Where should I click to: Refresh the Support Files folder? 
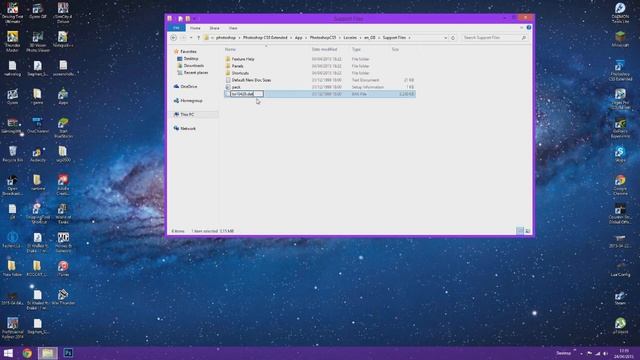(x=453, y=38)
